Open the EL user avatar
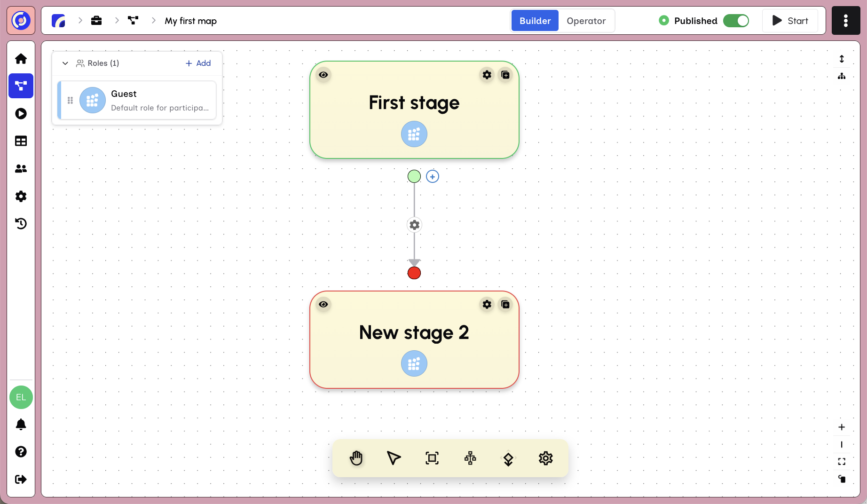 click(21, 397)
